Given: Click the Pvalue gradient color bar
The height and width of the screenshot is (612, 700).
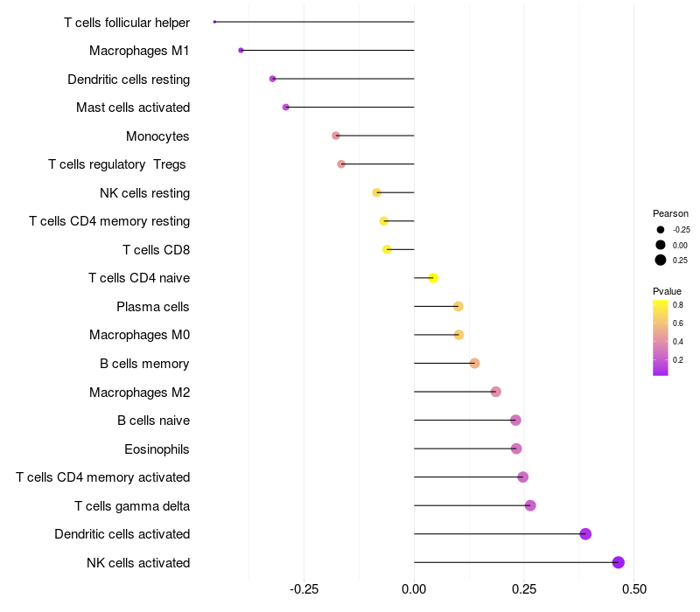Looking at the screenshot, I should pyautogui.click(x=661, y=338).
